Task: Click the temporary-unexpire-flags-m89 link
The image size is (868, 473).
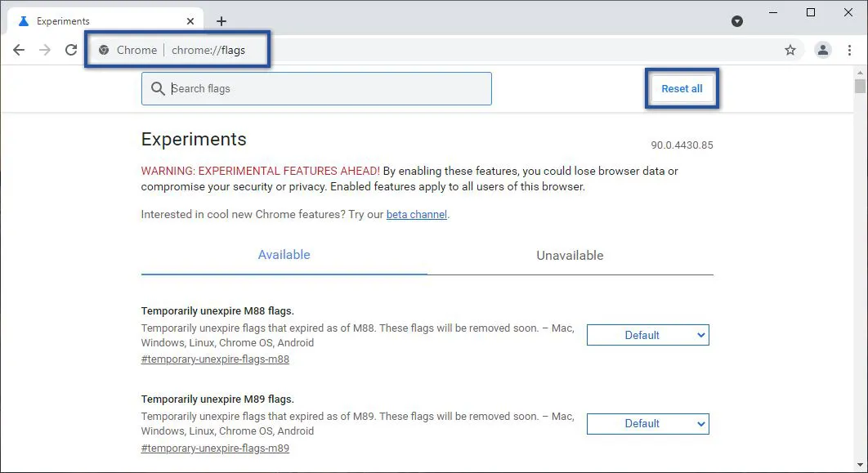Action: point(214,448)
